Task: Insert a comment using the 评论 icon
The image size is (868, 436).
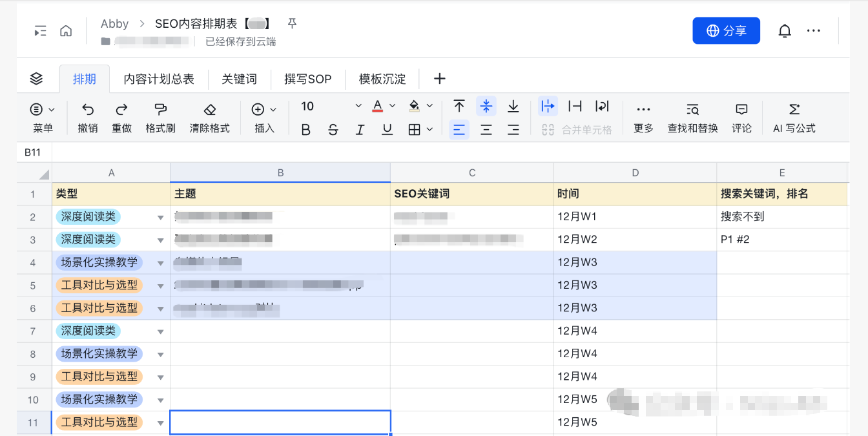Action: pyautogui.click(x=741, y=116)
